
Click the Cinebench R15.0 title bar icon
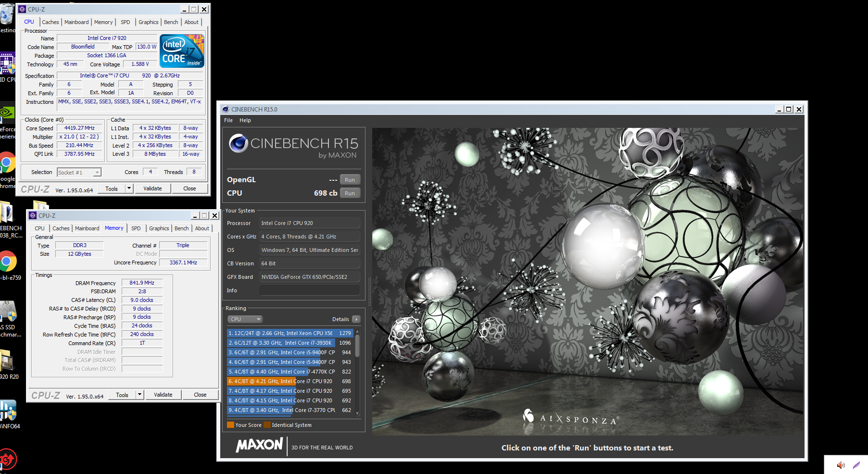[x=226, y=109]
